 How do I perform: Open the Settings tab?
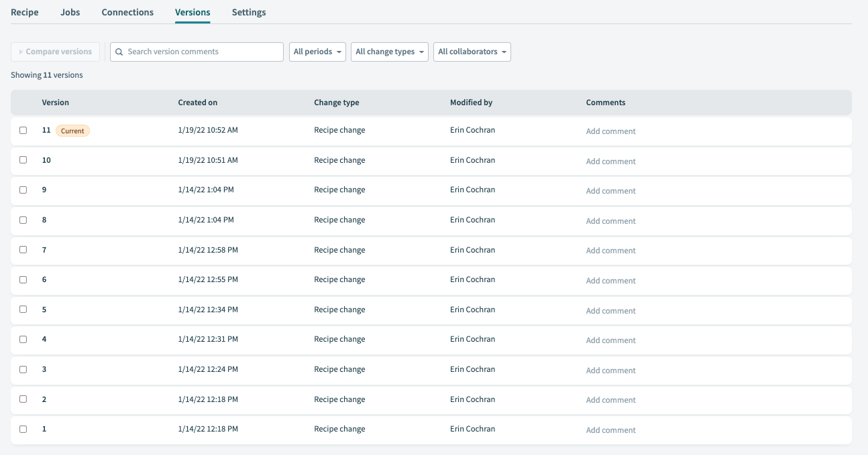(249, 12)
